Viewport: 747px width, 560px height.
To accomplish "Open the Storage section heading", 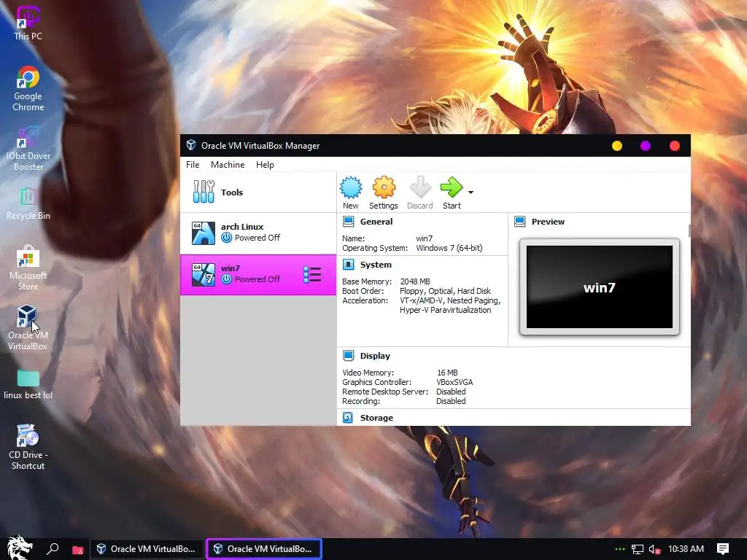I will coord(376,418).
